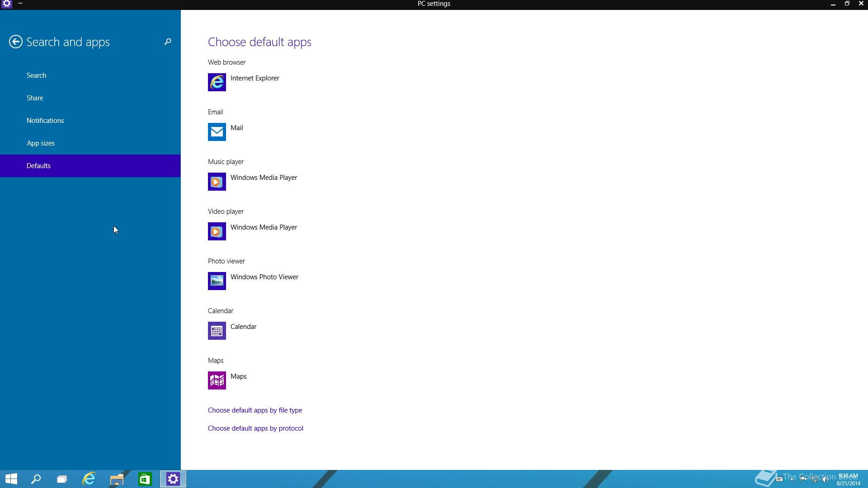Click the Choose default apps heading
This screenshot has width=868, height=488.
259,42
